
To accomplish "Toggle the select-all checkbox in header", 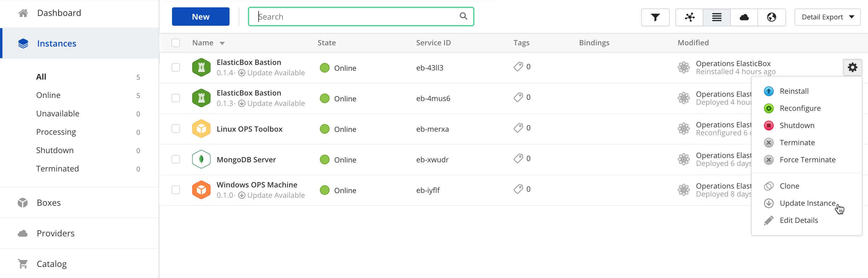I will click(176, 43).
